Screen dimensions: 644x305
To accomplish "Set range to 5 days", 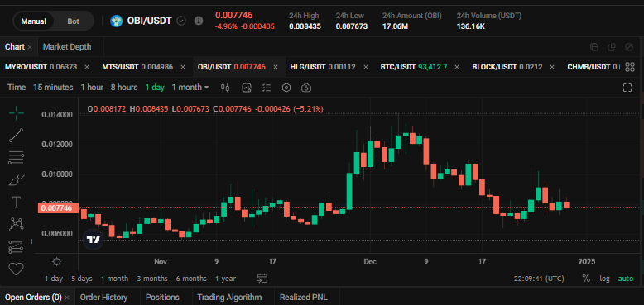I will pos(82,279).
